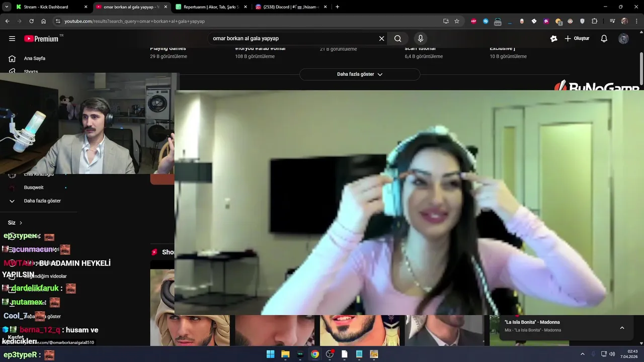Click the '29 B görüntüleme' view count

point(169,56)
